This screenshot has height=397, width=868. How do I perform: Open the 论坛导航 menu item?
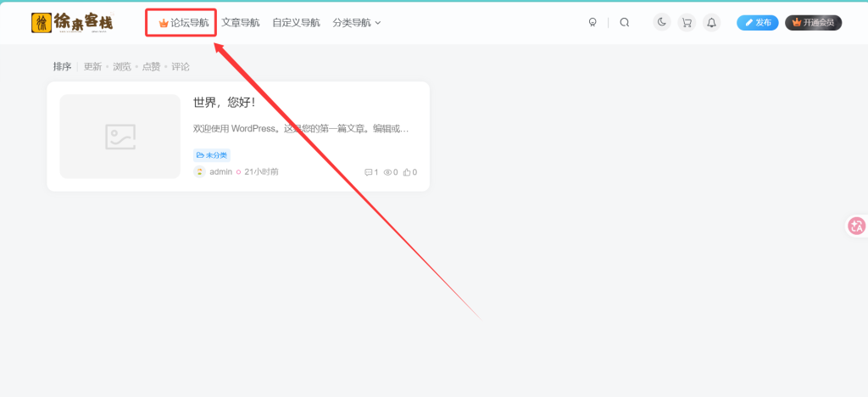click(184, 23)
